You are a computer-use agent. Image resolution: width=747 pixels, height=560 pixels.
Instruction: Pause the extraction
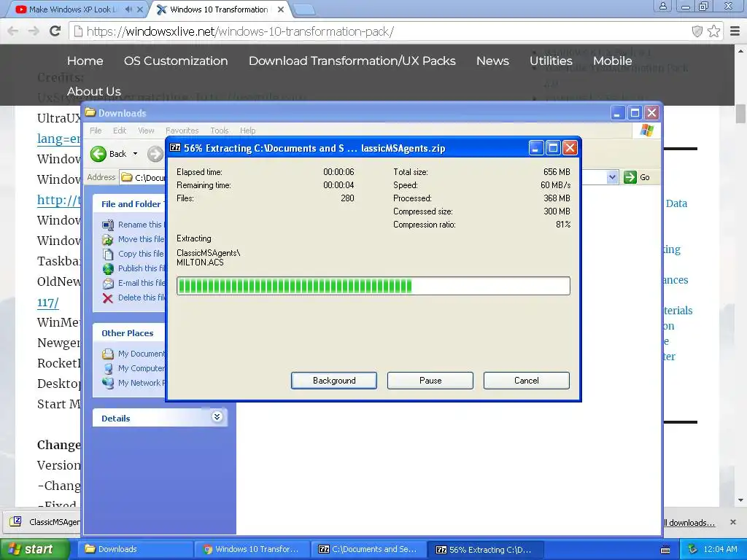pyautogui.click(x=430, y=381)
